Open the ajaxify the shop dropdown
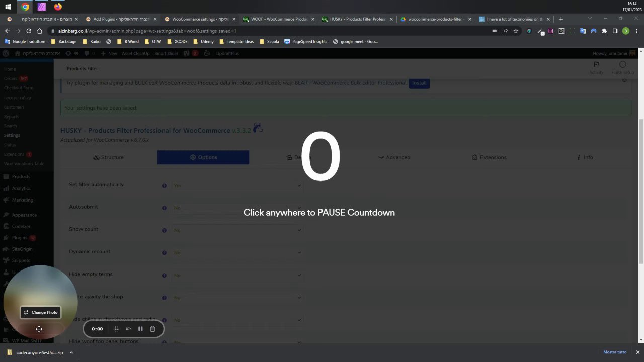 pyautogui.click(x=236, y=297)
